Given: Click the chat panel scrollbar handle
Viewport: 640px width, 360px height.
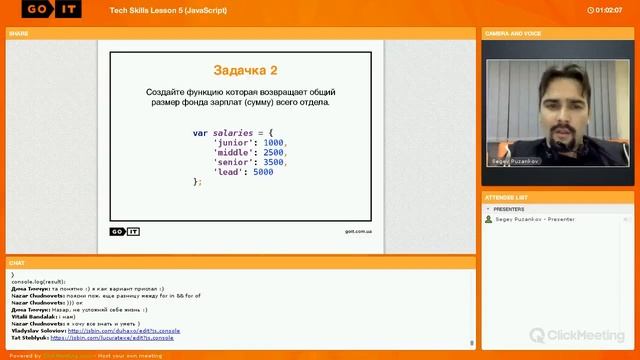Looking at the screenshot, I should (x=472, y=343).
